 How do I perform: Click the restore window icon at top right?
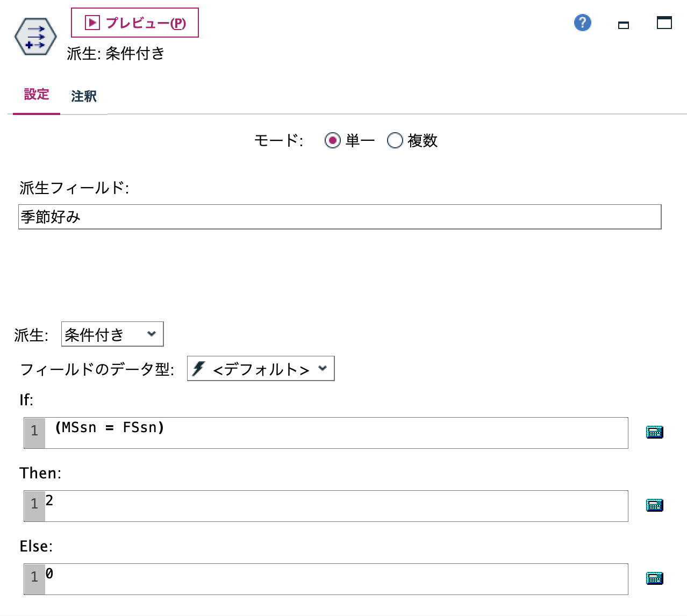[x=664, y=23]
